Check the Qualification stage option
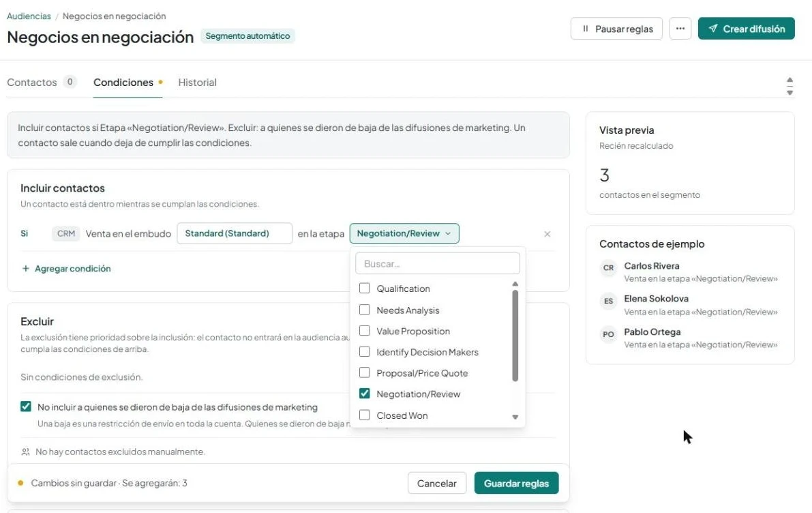The height and width of the screenshot is (513, 812). coord(365,288)
